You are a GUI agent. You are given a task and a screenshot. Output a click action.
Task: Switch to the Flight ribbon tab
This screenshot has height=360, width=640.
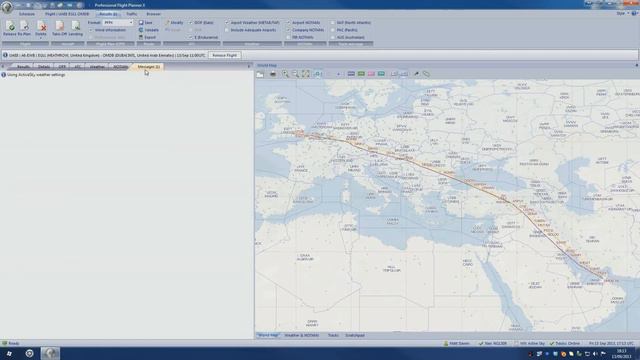(x=67, y=14)
